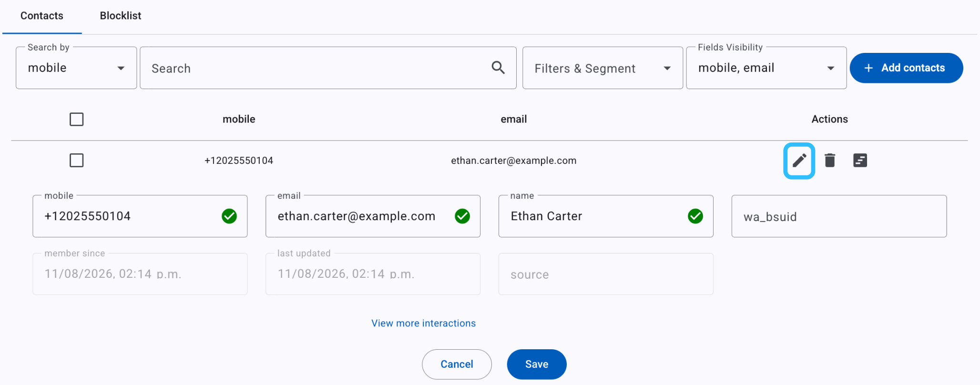The height and width of the screenshot is (385, 980).
Task: Toggle the select-all checkbox in table header
Action: pos(76,119)
